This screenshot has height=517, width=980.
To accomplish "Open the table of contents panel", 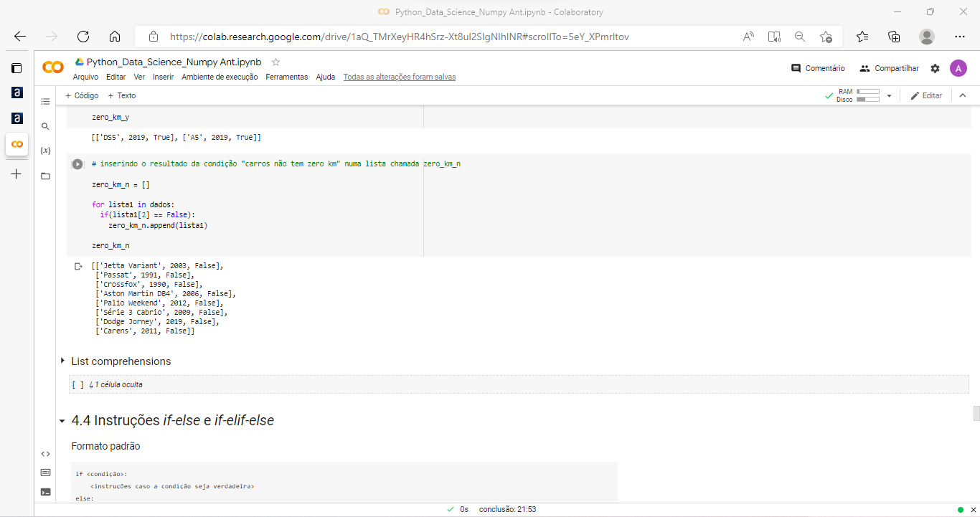I will point(45,102).
